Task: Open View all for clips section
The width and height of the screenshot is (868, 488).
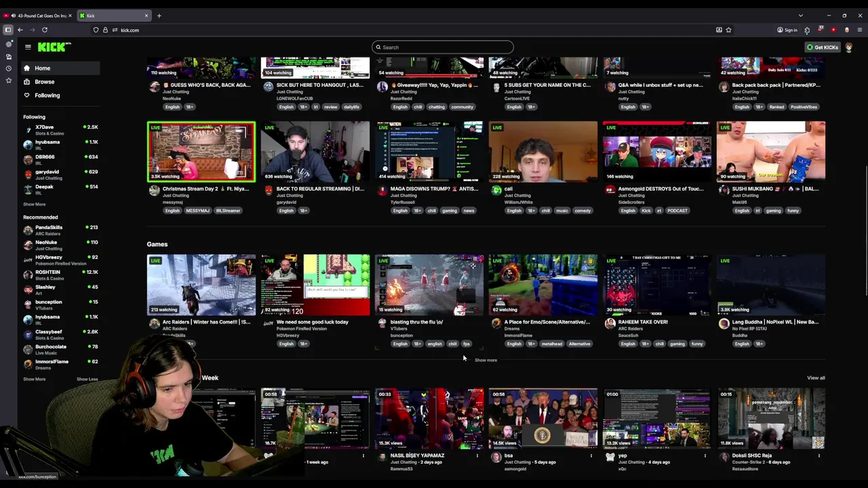Action: [x=816, y=378]
